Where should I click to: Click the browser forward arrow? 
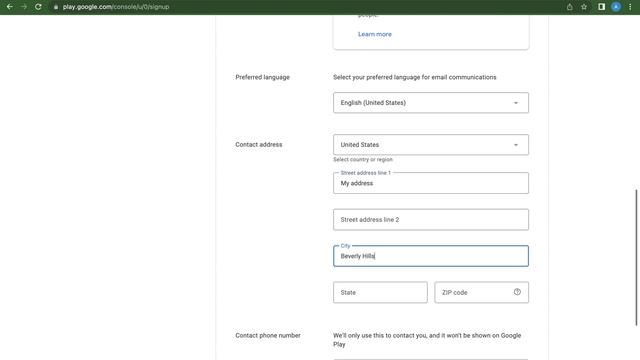pos(24,7)
